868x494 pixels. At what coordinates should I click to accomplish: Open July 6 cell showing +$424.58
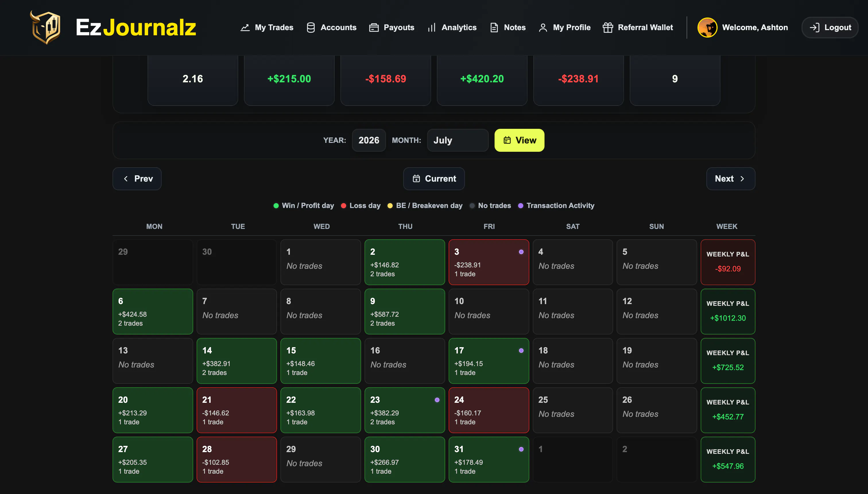click(x=153, y=312)
